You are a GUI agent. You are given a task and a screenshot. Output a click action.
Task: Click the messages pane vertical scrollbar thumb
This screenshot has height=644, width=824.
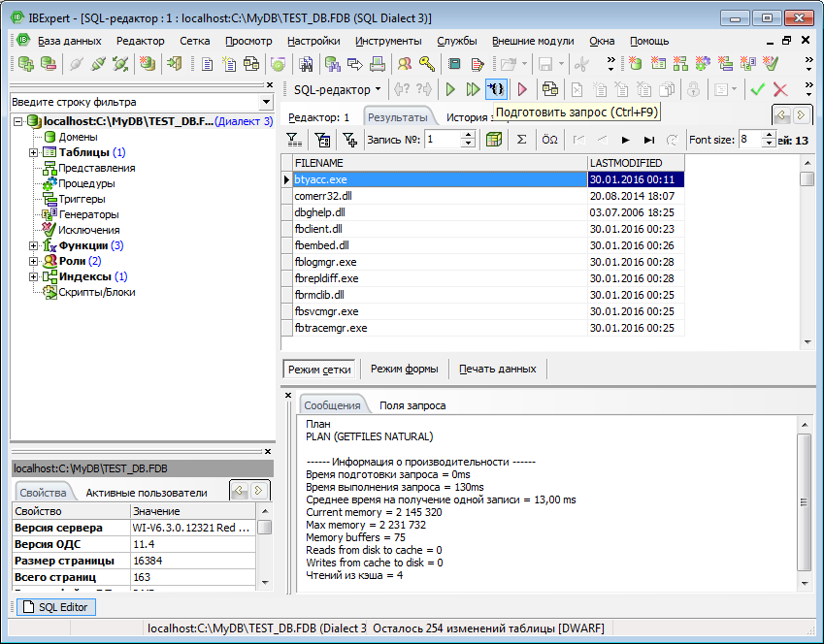(804, 502)
